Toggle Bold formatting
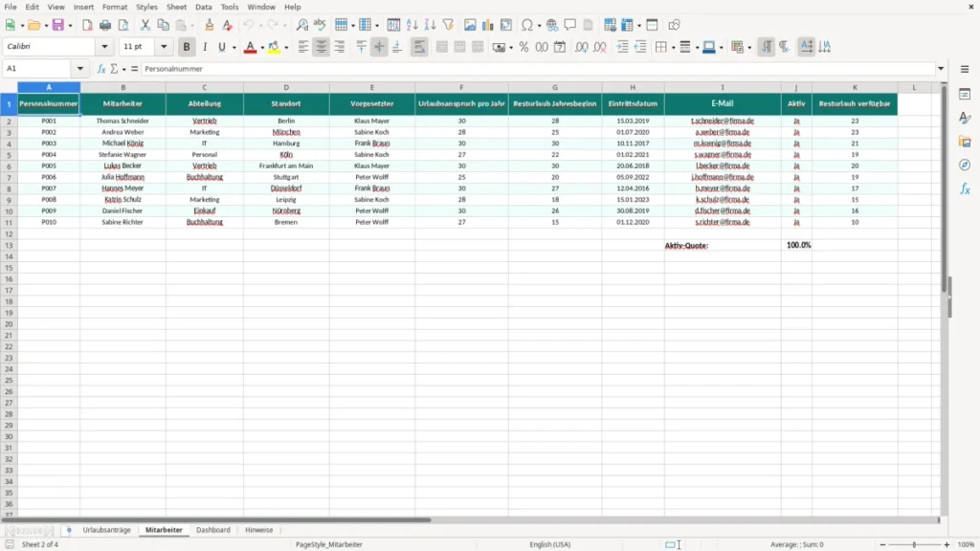This screenshot has height=551, width=980. coord(187,47)
